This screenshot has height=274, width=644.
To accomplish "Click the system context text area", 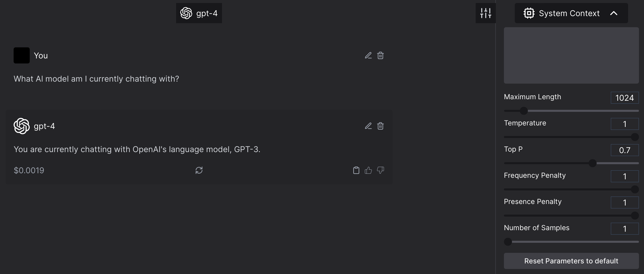I will tap(571, 55).
